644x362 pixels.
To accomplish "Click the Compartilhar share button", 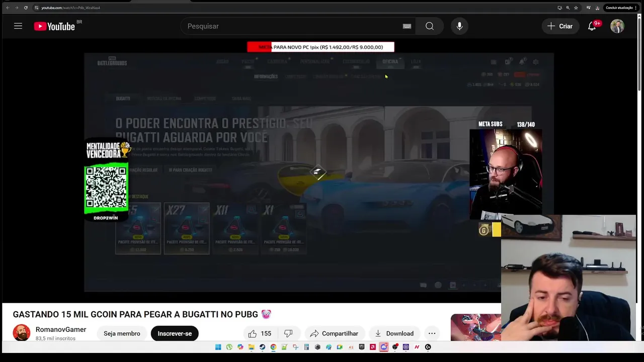I will (x=334, y=333).
